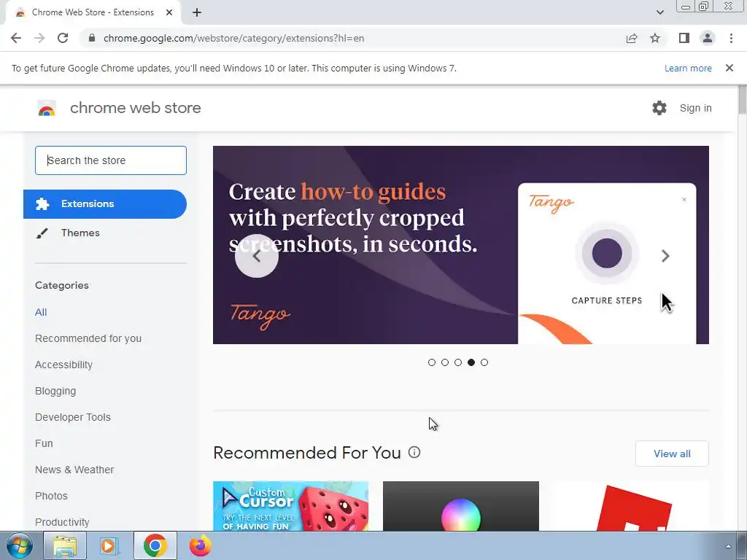Viewport: 747px width, 560px height.
Task: Open the color wheel extension card
Action: pyautogui.click(x=461, y=506)
